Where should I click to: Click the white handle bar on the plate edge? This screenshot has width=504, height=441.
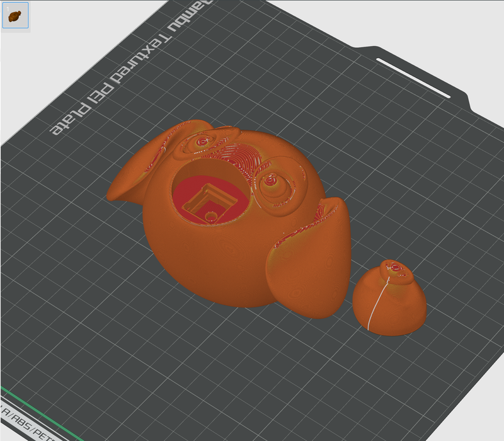pos(413,78)
